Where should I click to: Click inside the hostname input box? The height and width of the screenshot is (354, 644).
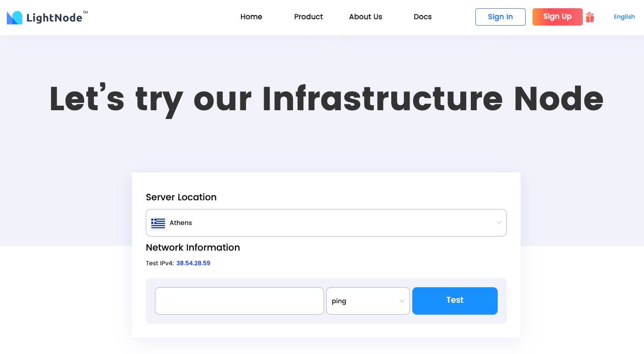coord(239,301)
